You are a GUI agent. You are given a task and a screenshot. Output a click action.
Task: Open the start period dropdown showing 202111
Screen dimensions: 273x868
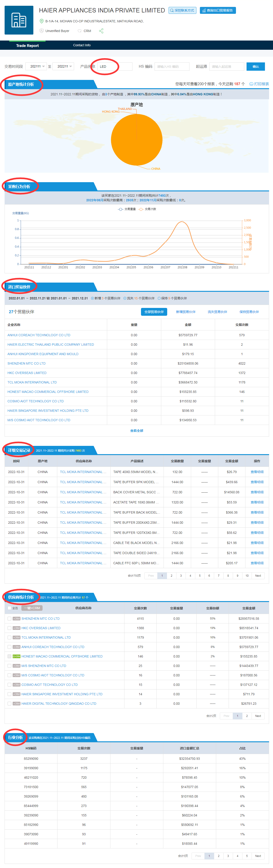36,66
